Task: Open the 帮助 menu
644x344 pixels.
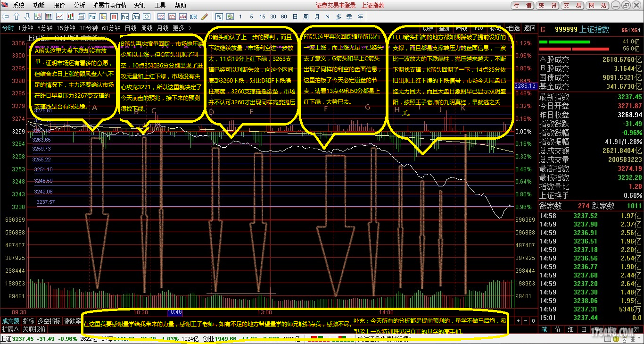Action: [x=180, y=6]
